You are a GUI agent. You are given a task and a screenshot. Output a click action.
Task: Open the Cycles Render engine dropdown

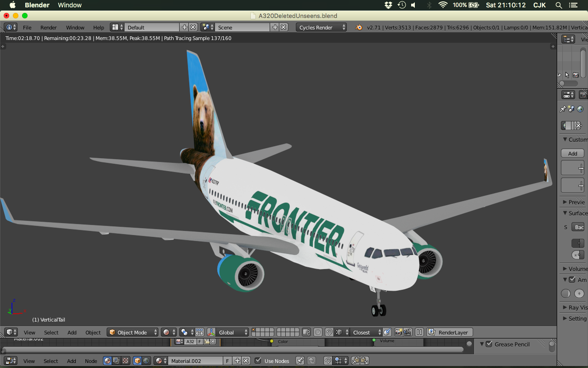coord(321,28)
